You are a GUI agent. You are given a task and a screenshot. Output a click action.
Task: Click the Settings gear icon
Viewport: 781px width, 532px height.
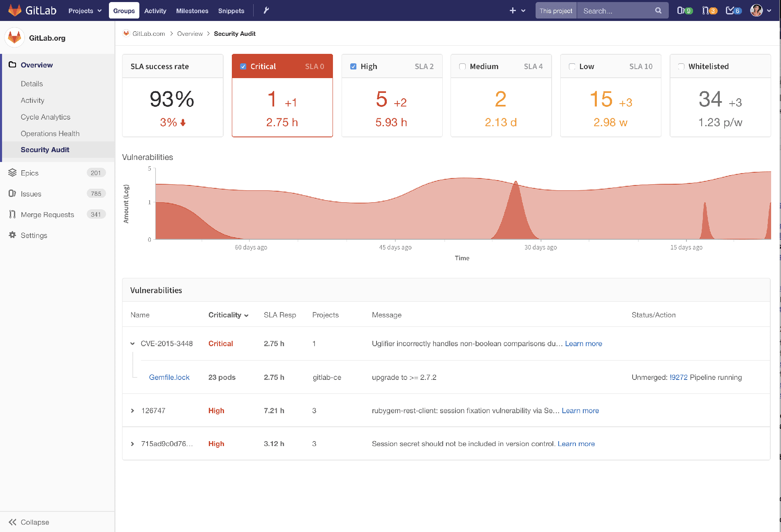[x=12, y=235]
